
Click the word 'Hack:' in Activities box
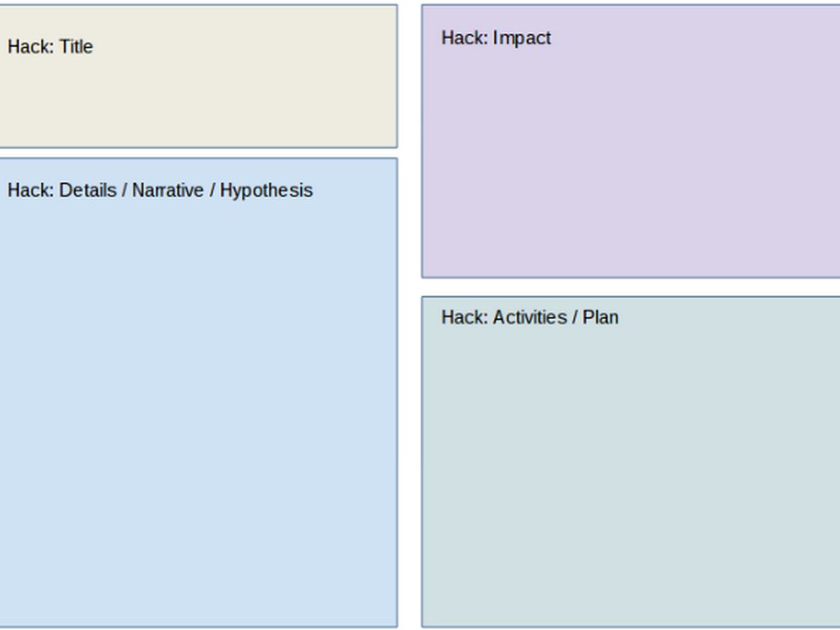[464, 317]
